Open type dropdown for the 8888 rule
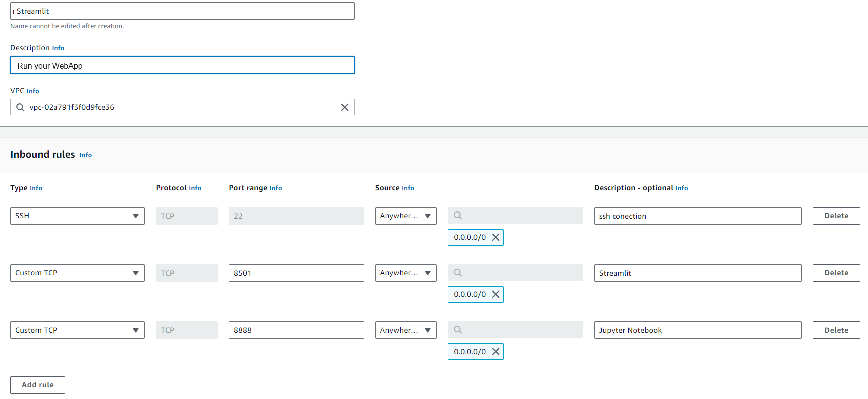 77,330
